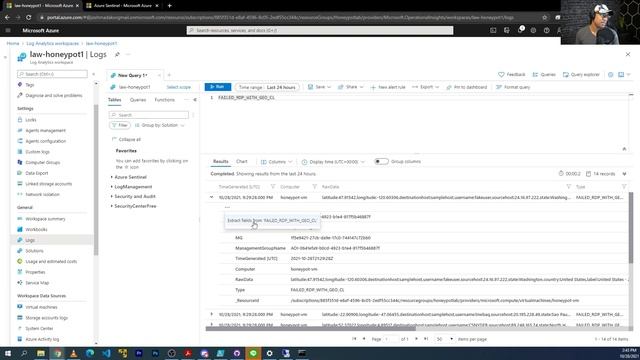640x360 pixels.
Task: Focus the Azure top search bar
Action: click(x=320, y=30)
